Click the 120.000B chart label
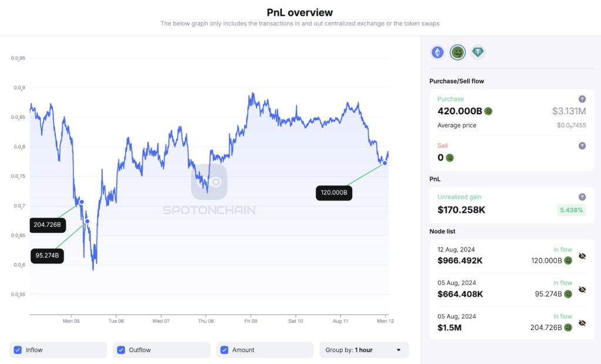601x364 pixels. pos(334,192)
